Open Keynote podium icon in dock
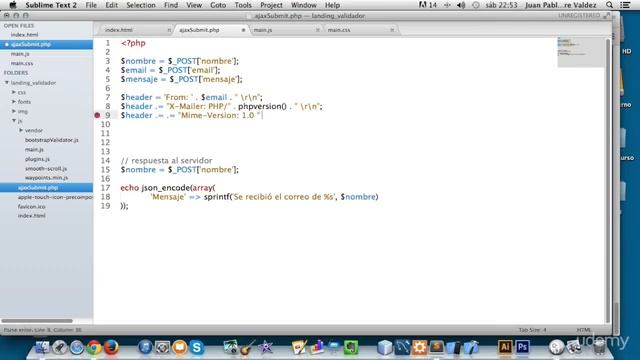Screen dimensions: 640x360 pyautogui.click(x=334, y=347)
